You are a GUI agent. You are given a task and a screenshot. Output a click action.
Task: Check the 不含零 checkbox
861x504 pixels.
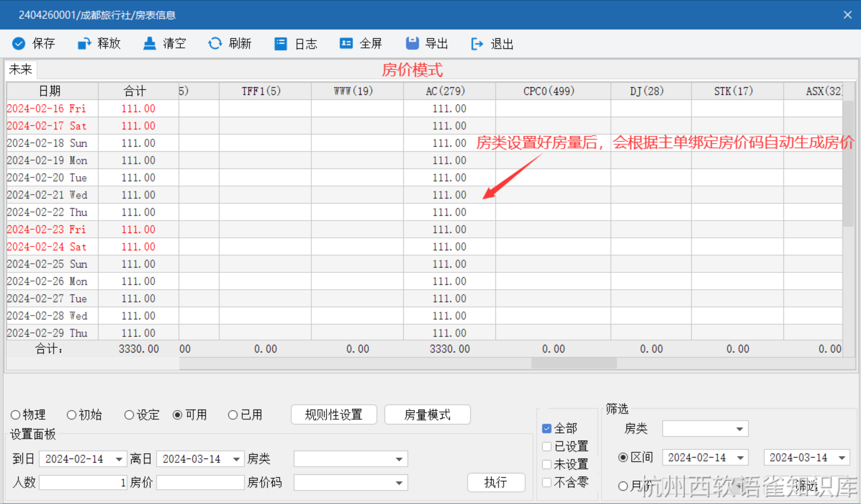(x=547, y=482)
